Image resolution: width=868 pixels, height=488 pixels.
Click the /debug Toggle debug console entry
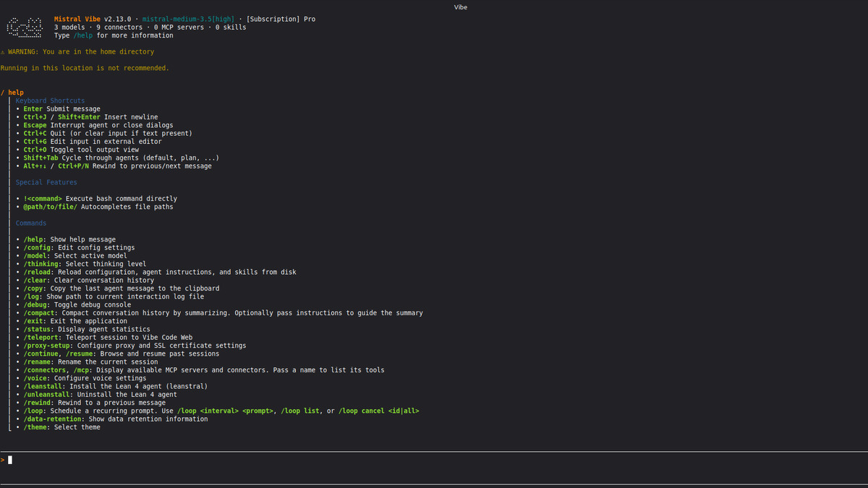point(73,304)
